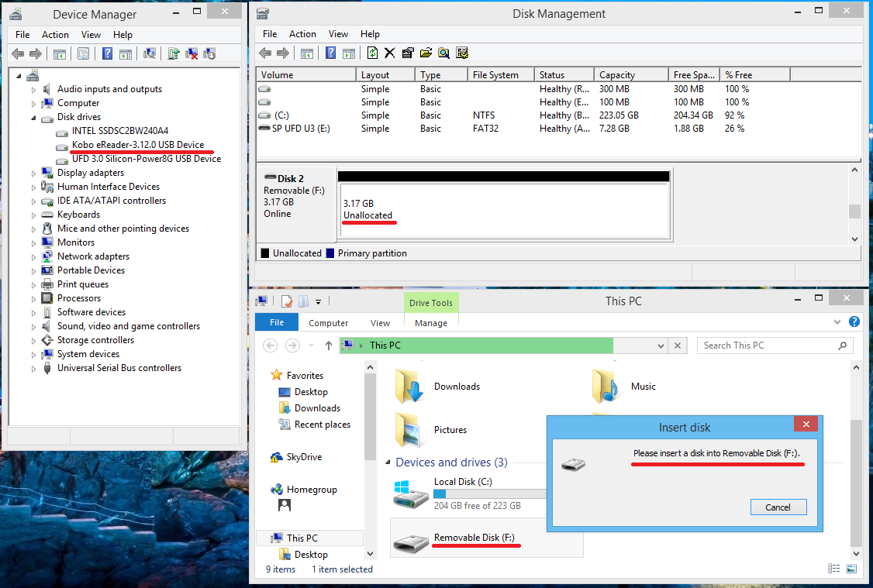Click Disable device icon with down arrow

point(209,54)
